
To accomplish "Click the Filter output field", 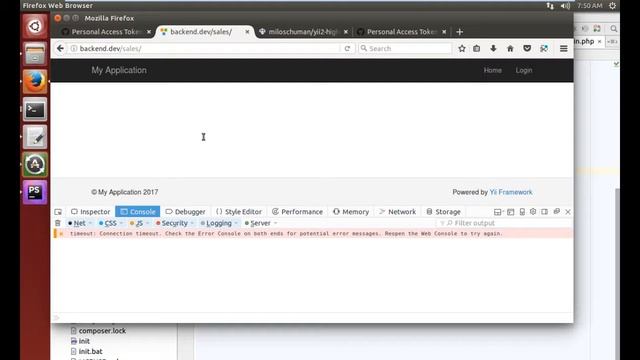I will pyautogui.click(x=504, y=223).
